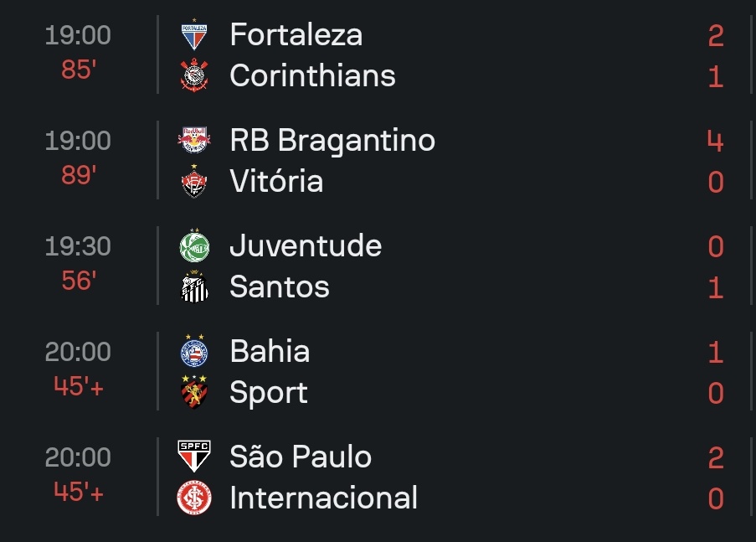This screenshot has width=756, height=542.
Task: Click the Vitória team crest
Action: 195,182
